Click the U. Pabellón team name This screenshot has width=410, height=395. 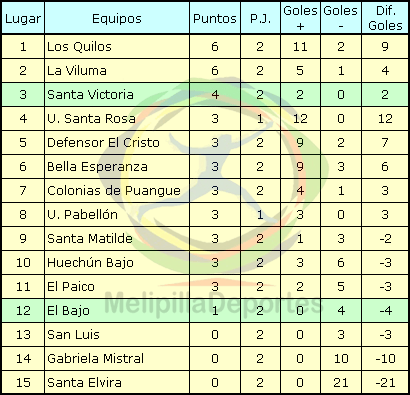click(x=82, y=214)
